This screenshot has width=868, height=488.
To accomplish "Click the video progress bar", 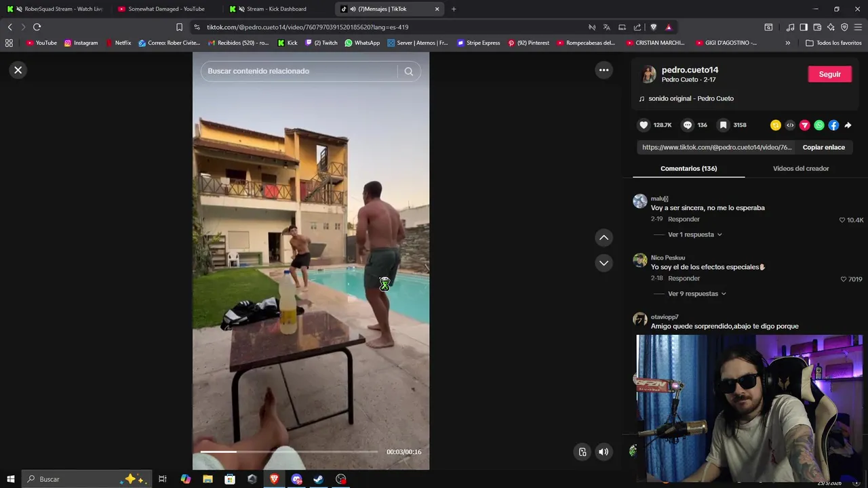I will (x=289, y=451).
